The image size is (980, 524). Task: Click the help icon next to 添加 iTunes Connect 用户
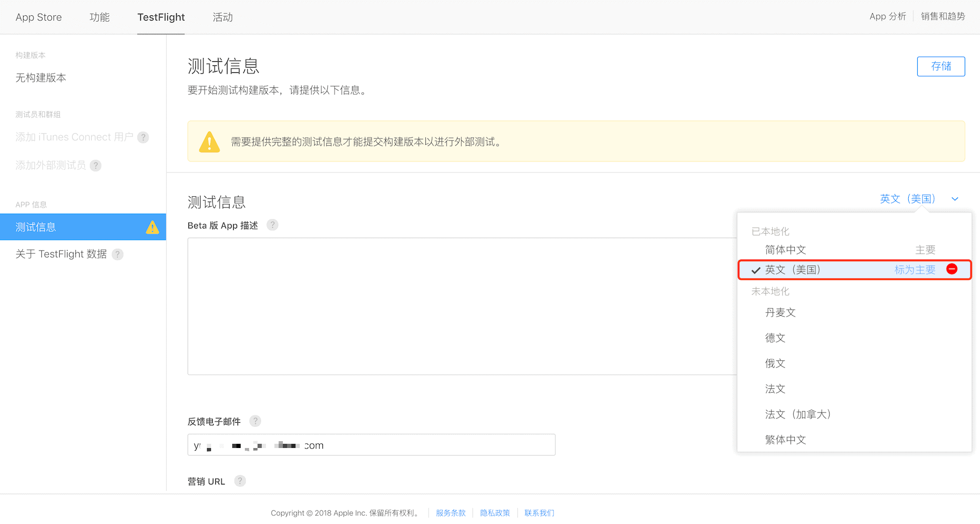(x=143, y=137)
